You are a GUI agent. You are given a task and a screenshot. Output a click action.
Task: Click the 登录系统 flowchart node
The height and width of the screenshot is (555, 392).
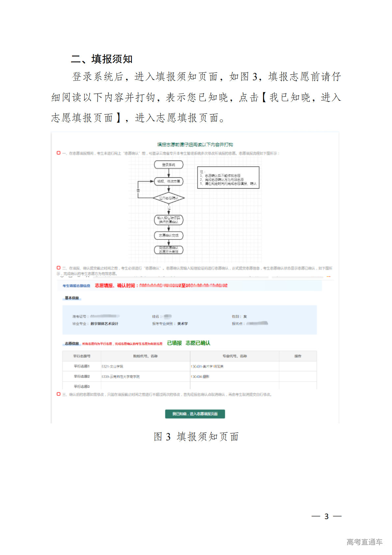pos(169,165)
